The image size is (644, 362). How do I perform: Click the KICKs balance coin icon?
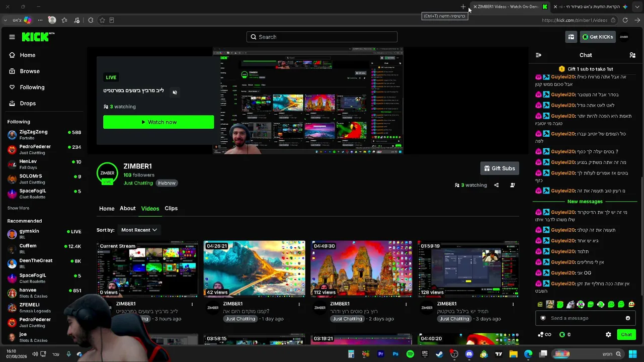pos(562,334)
